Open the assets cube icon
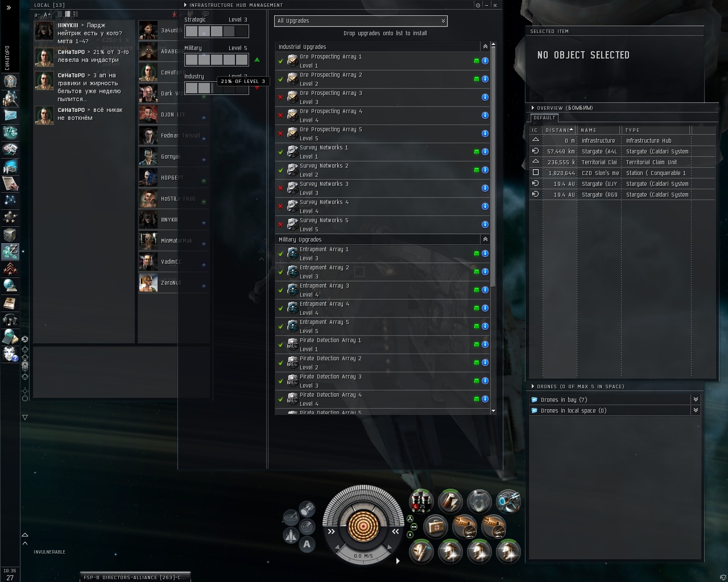The width and height of the screenshot is (728, 582). tap(10, 234)
